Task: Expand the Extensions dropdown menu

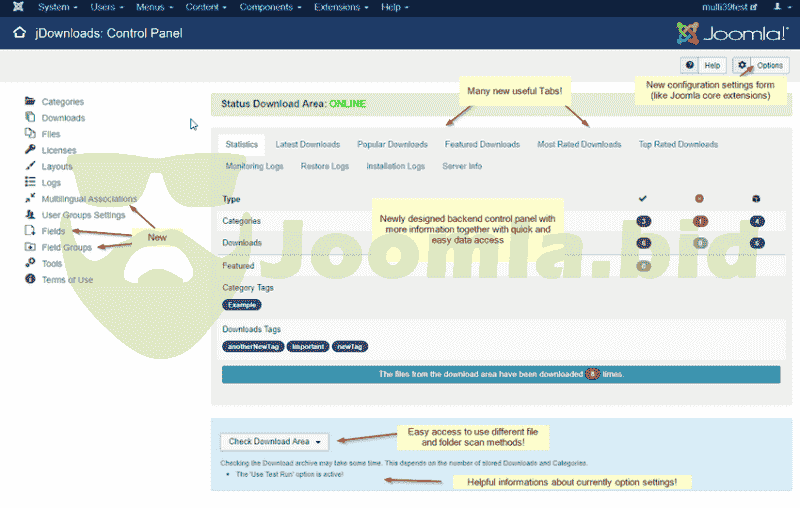Action: (x=339, y=7)
